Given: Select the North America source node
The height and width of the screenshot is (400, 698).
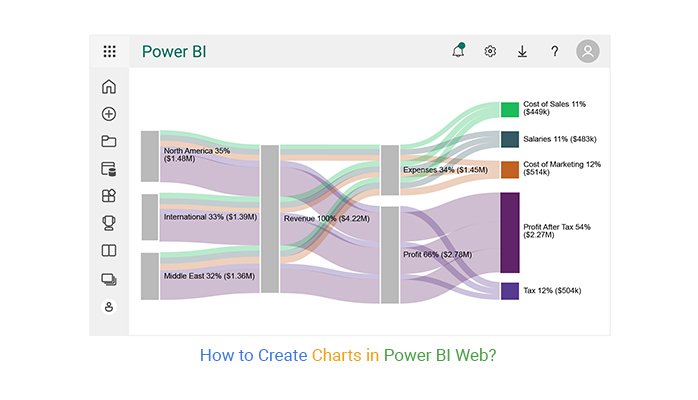Looking at the screenshot, I should (150, 156).
